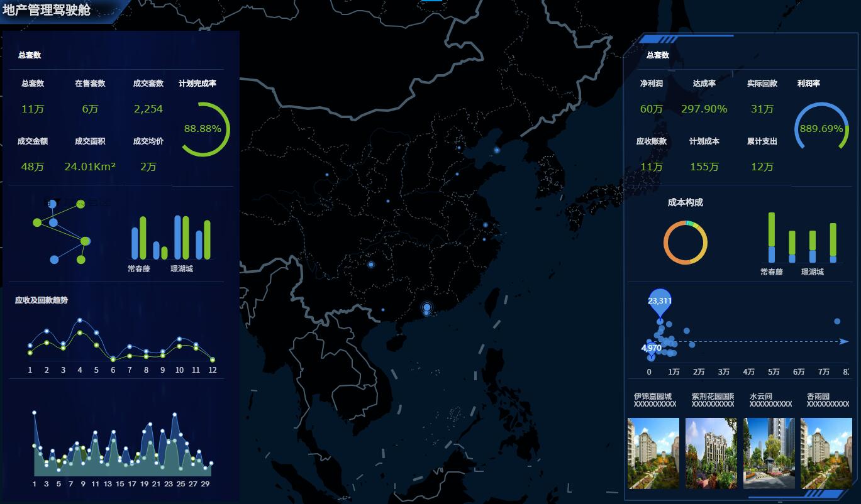
Task: Click the 成本构成 donut chart ring
Action: [x=686, y=243]
